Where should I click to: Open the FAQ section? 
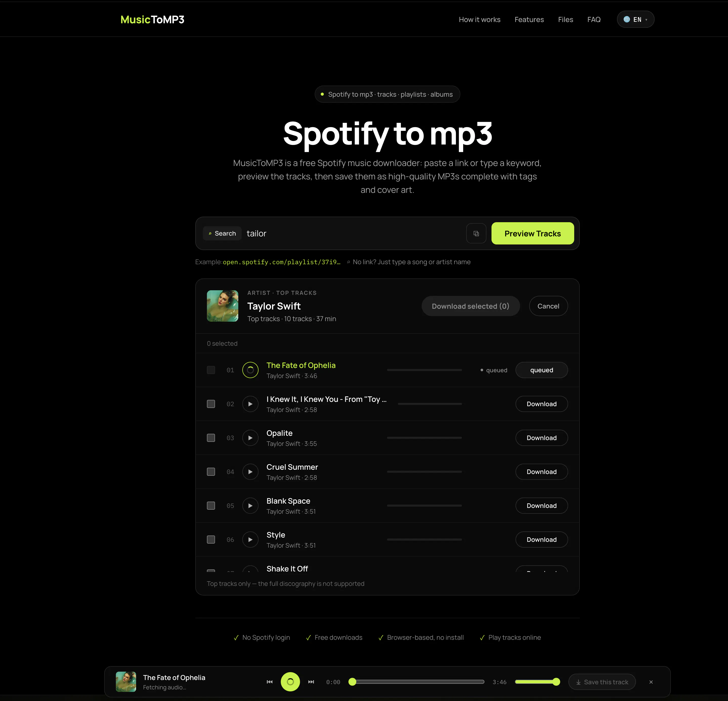pos(593,19)
